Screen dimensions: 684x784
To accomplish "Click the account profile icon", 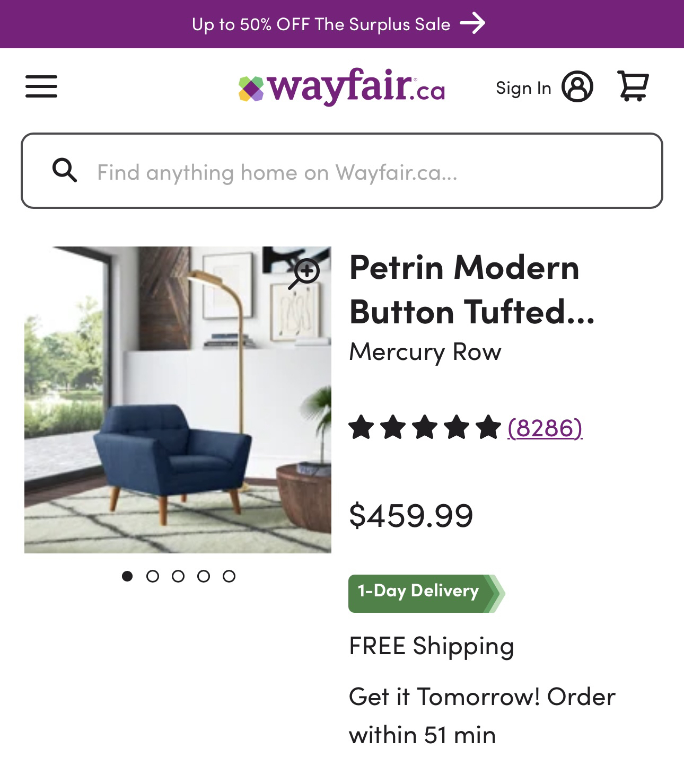I will click(577, 86).
